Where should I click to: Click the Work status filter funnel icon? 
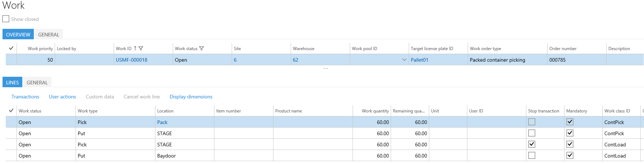click(x=201, y=48)
